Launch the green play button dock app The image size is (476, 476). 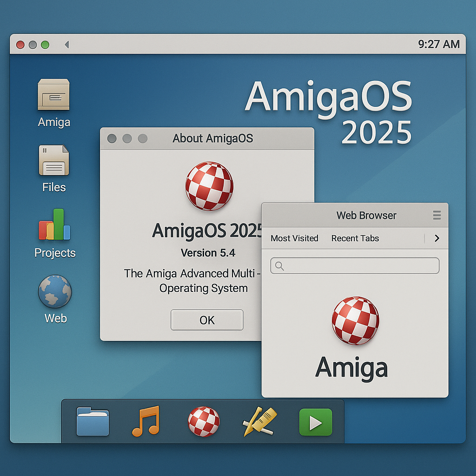click(x=316, y=422)
